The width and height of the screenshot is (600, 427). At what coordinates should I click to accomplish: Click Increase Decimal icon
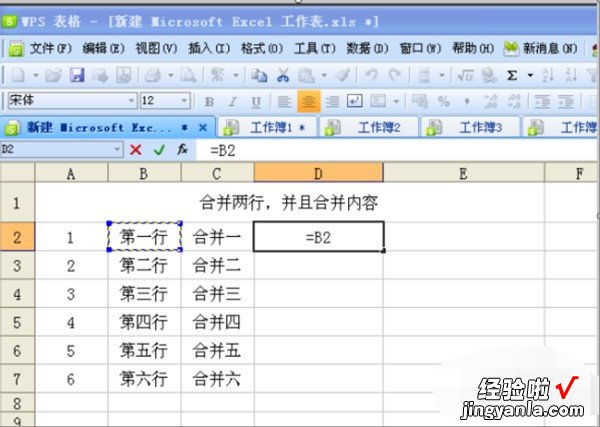[x=490, y=102]
